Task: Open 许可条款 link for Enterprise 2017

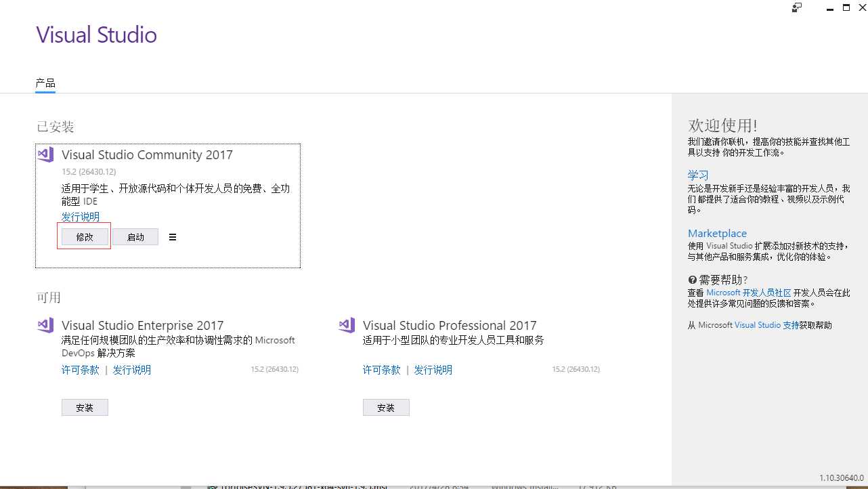Action: (x=81, y=370)
